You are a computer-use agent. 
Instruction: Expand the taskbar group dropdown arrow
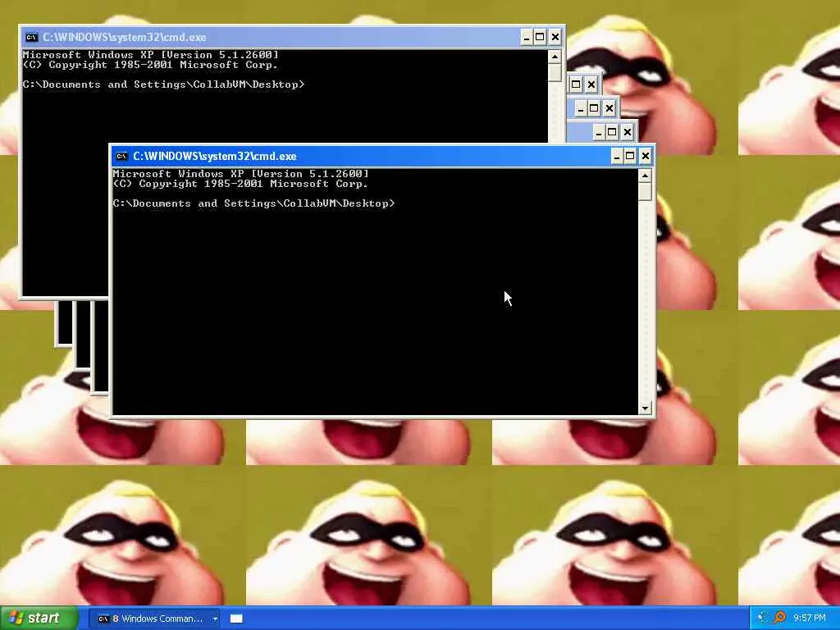pyautogui.click(x=215, y=619)
